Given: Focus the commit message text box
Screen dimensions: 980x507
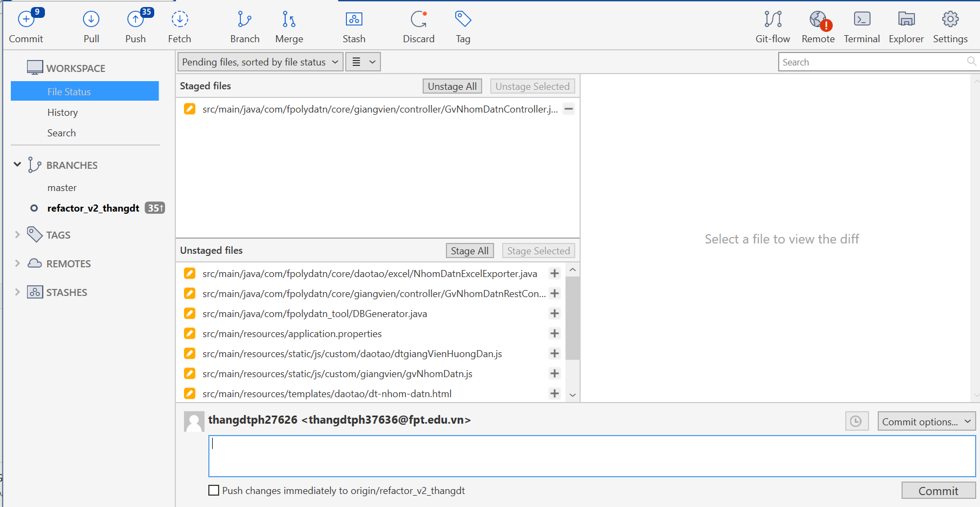Looking at the screenshot, I should (x=592, y=456).
